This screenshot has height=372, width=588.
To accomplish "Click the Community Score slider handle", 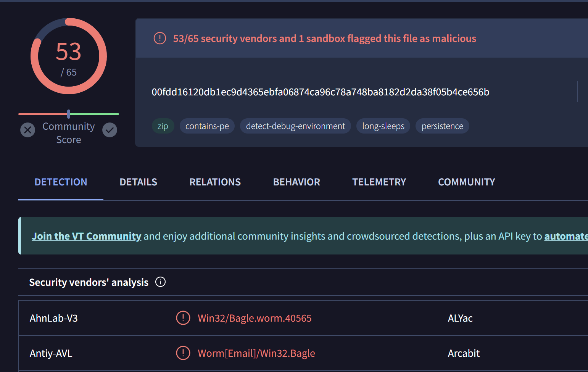I will [69, 114].
